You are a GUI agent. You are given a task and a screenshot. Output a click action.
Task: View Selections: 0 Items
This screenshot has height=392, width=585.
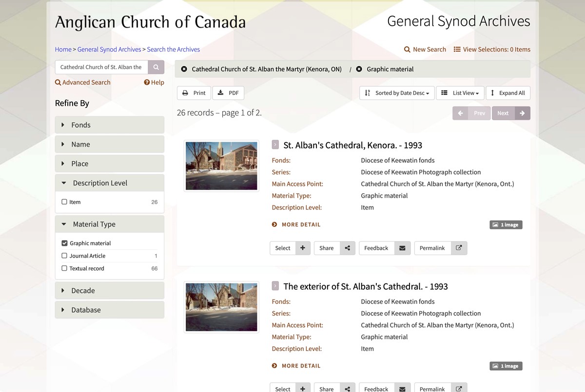click(x=492, y=49)
